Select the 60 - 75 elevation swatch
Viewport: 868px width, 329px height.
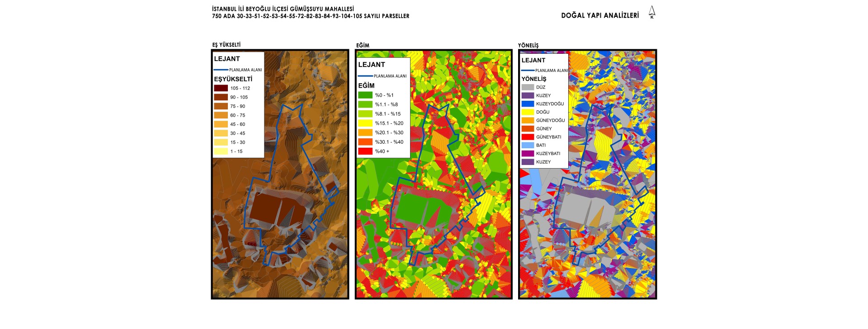[x=221, y=115]
